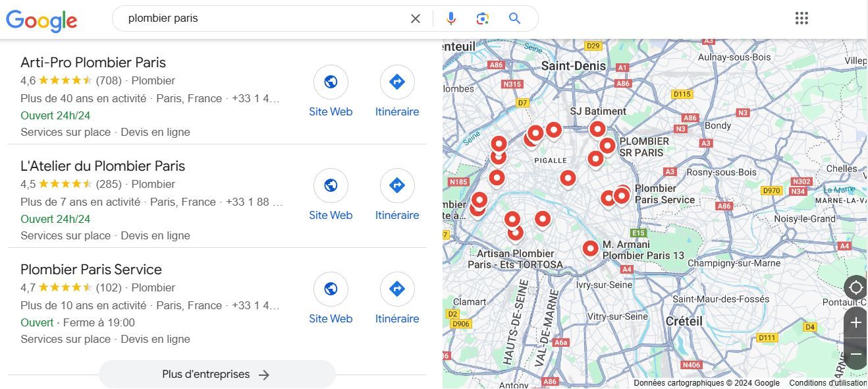
Task: Get directions icon for Plombier Paris Service
Action: pyautogui.click(x=397, y=289)
